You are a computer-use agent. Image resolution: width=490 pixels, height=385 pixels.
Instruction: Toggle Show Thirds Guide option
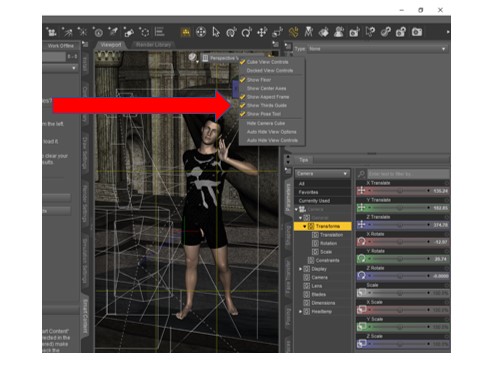[267, 105]
